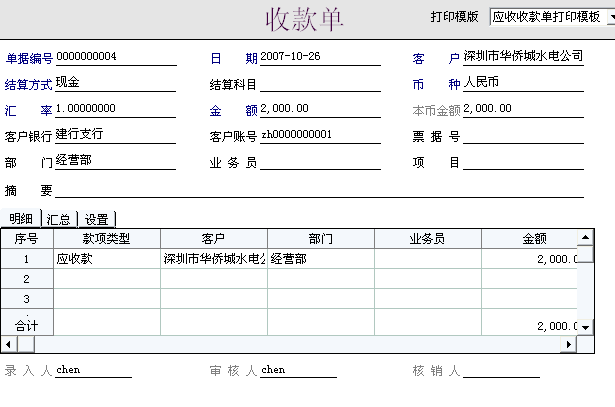Click the 部门 field showing 经营部
The width and height of the screenshot is (615, 407).
pyautogui.click(x=116, y=162)
